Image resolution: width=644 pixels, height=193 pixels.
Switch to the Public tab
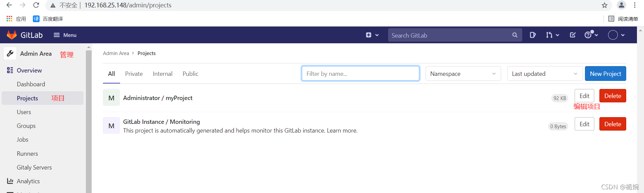click(x=191, y=74)
